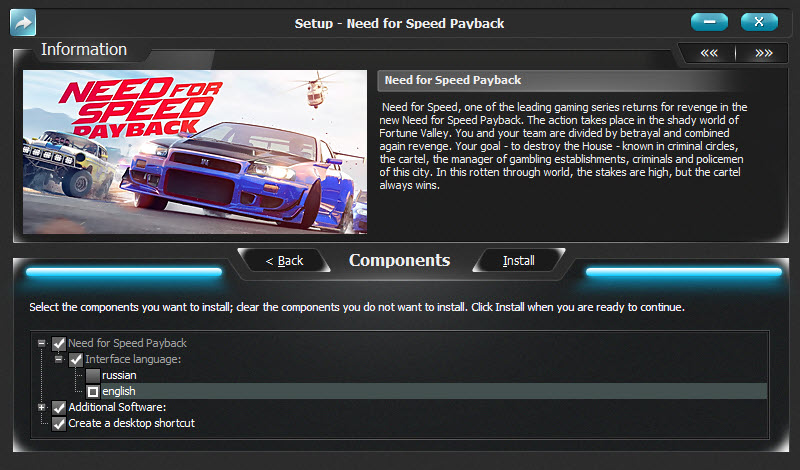Viewport: 800px width, 470px height.
Task: Click the Need for Speed Payback cover image
Action: (x=195, y=151)
